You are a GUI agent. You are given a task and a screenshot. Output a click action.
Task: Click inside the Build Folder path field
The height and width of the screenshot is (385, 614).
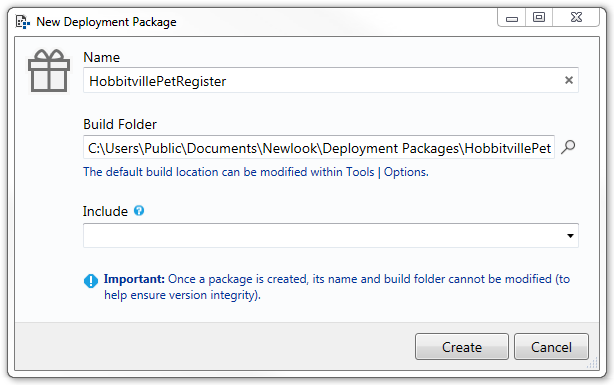[319, 147]
